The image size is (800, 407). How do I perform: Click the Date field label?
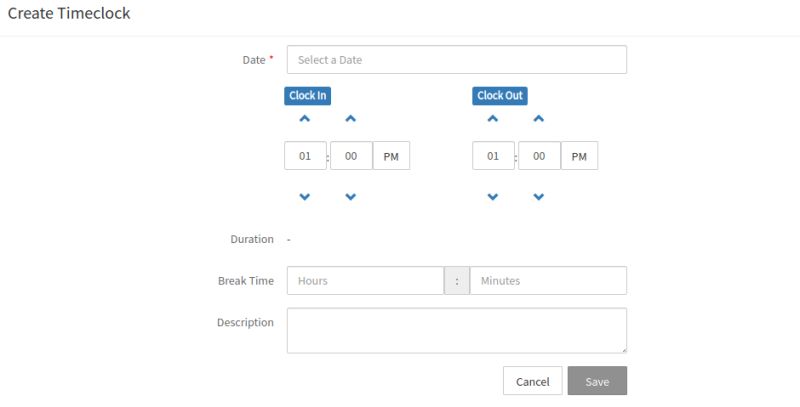tap(254, 60)
